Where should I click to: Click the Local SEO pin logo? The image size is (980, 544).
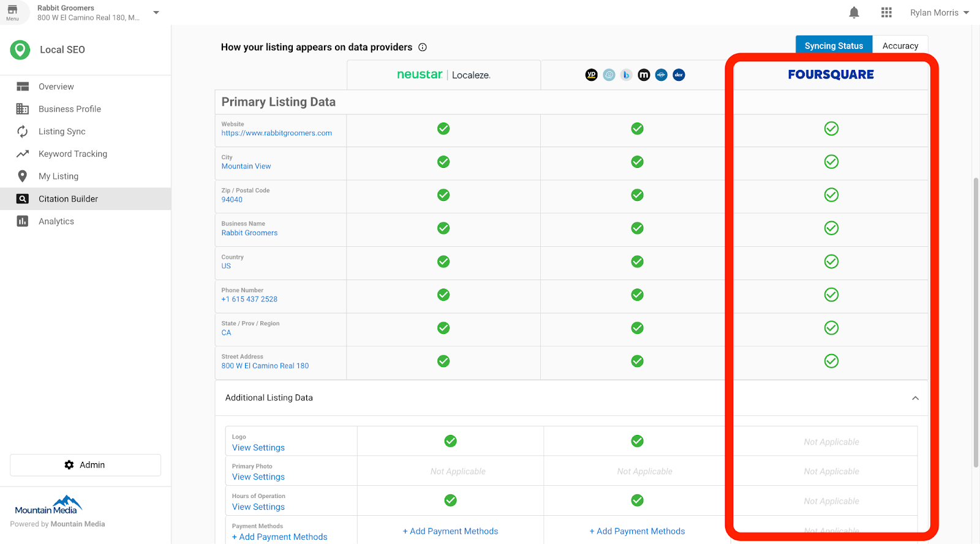[x=20, y=50]
